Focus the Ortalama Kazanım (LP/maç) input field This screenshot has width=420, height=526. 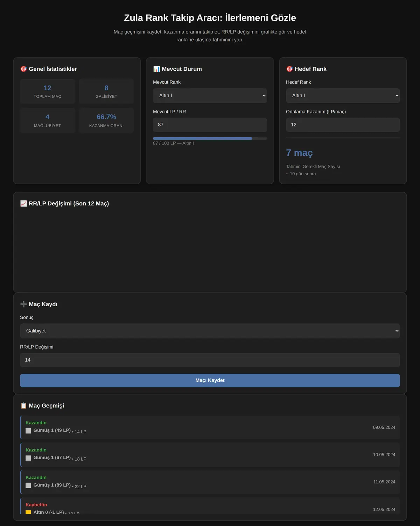[343, 125]
